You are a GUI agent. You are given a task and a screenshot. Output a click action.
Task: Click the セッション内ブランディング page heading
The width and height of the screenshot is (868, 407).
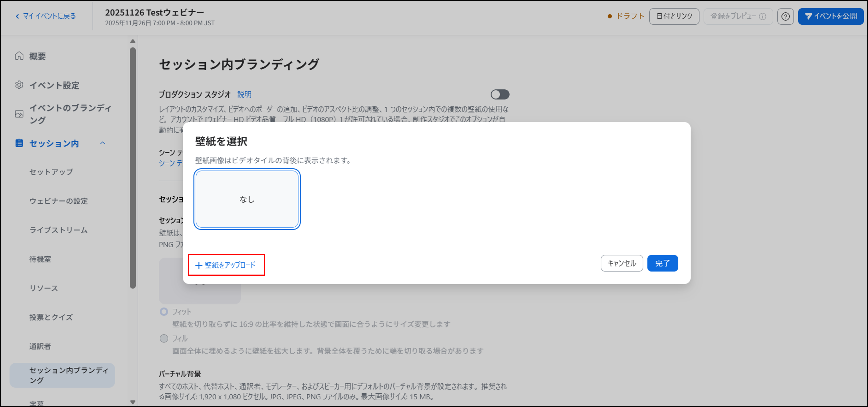(x=239, y=64)
